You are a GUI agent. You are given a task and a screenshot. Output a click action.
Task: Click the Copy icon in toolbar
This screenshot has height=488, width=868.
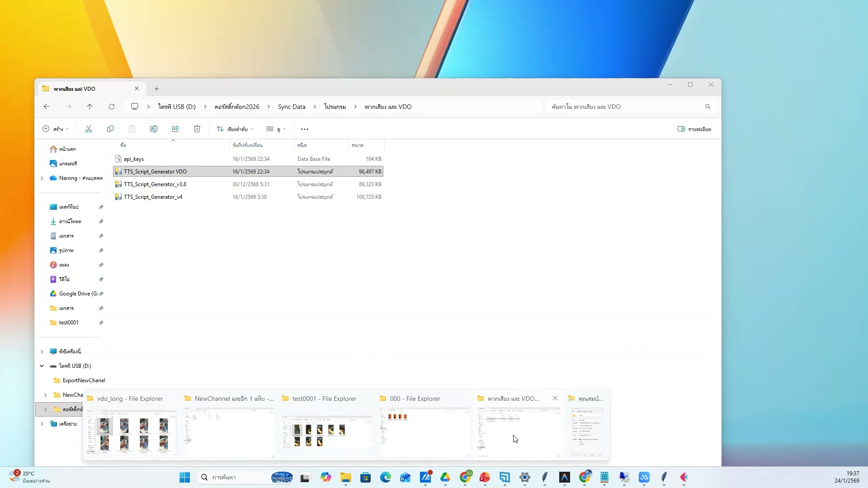110,129
